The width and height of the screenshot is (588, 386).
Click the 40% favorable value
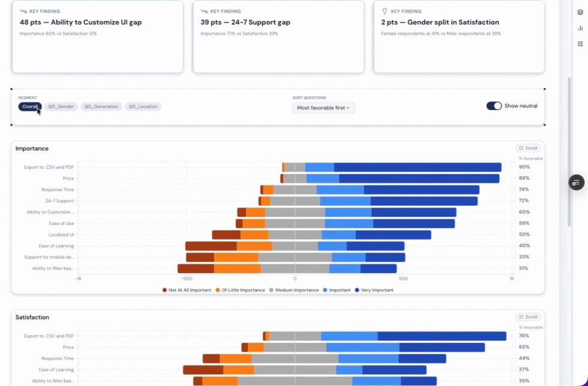click(524, 246)
